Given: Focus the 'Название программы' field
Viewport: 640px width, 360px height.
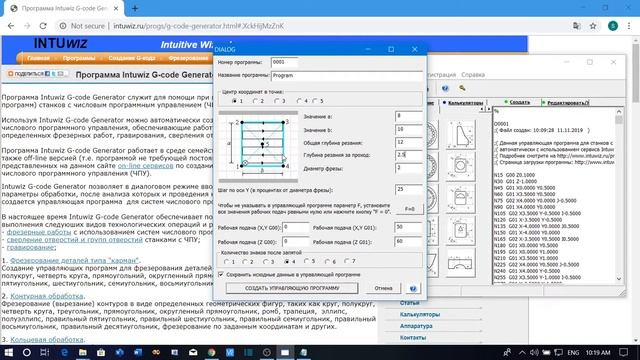Looking at the screenshot, I should pyautogui.click(x=347, y=76).
